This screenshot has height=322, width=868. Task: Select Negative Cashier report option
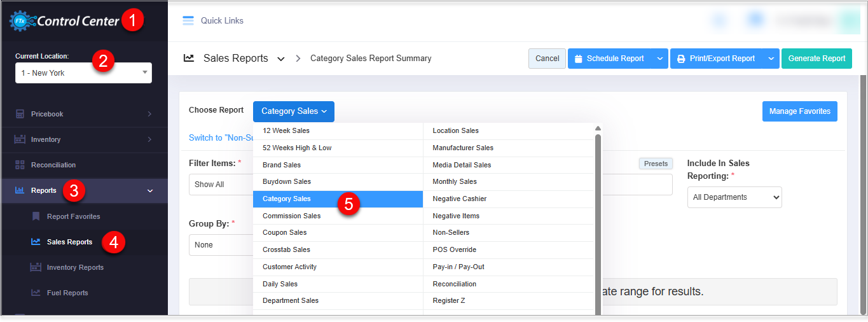coord(459,199)
